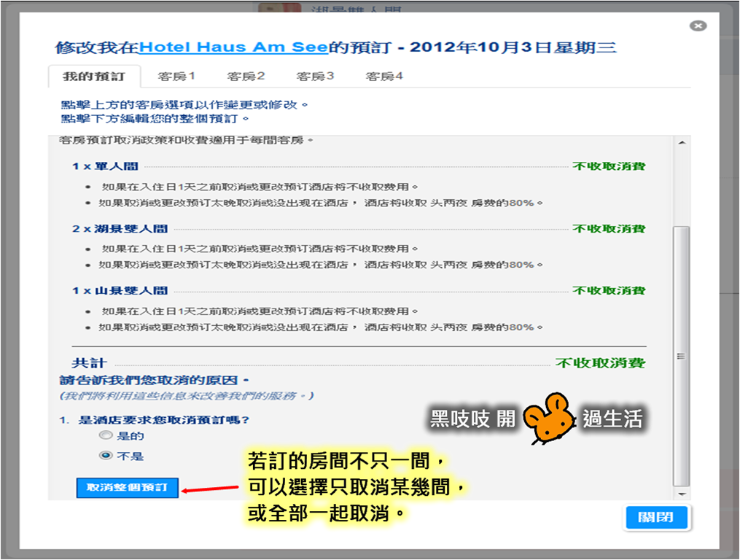Viewport: 740px width, 560px height.
Task: Click the 請告訴我們您取消的原因 heading
Action: pyautogui.click(x=155, y=380)
